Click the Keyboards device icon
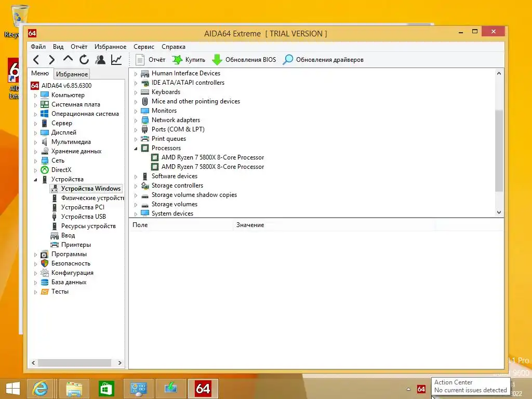 point(145,92)
